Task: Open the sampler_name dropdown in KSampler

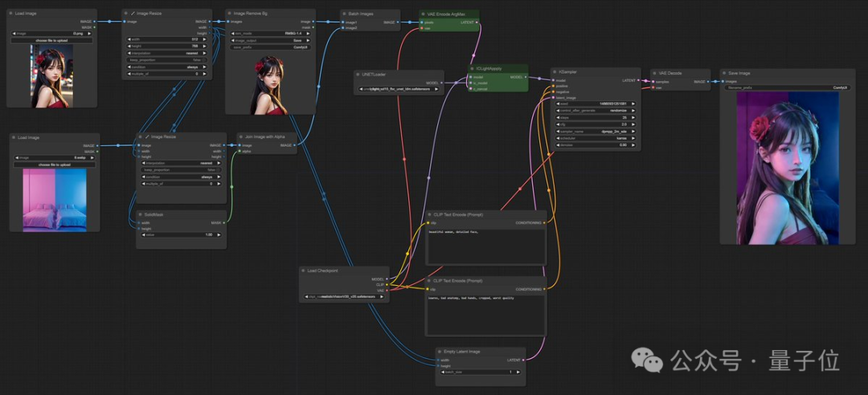Action: click(x=596, y=131)
